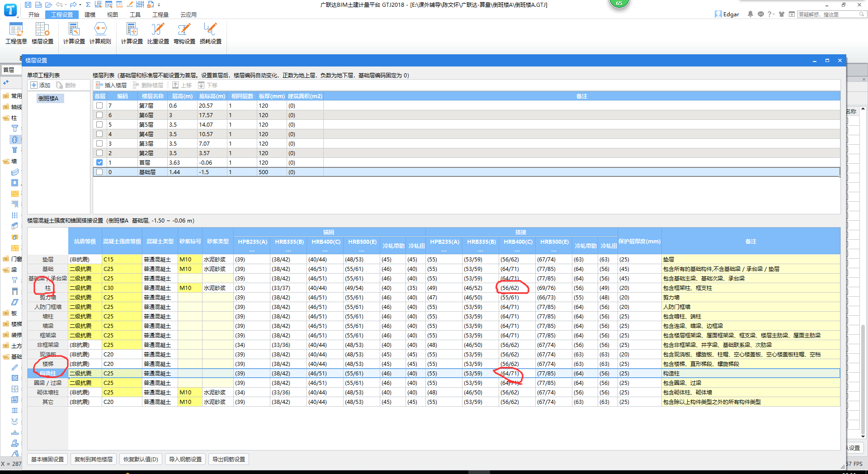
Task: Switch to 开始 ribbon tab
Action: (34, 15)
